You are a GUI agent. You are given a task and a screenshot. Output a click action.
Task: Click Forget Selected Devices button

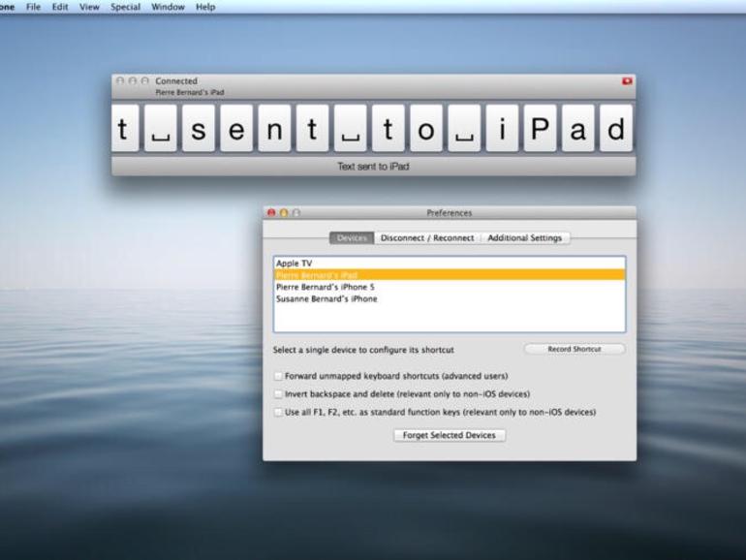tap(450, 435)
